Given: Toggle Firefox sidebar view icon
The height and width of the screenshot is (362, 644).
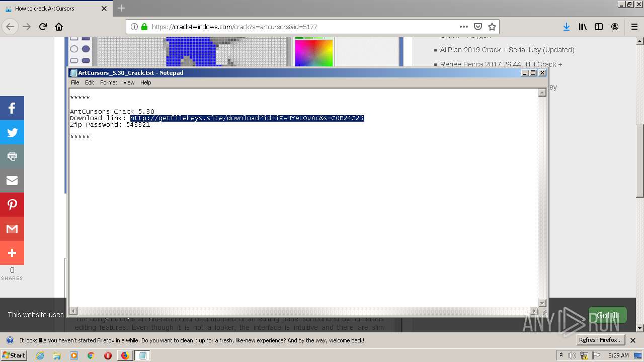Looking at the screenshot, I should point(599,27).
